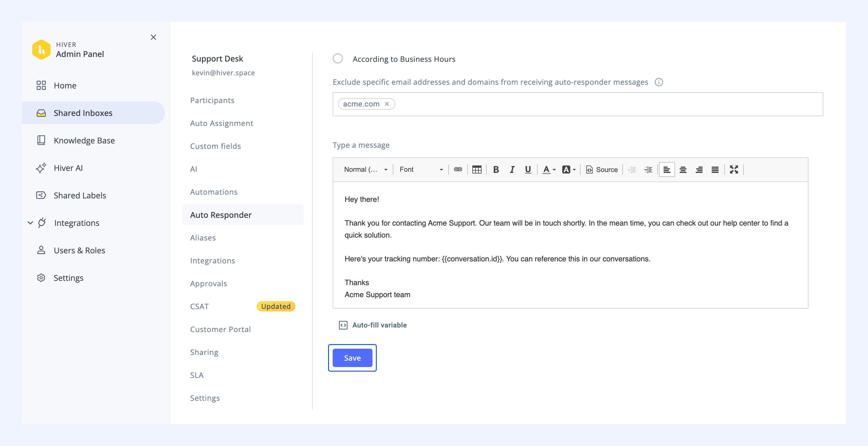Open Hiver AI section
Screen dimensions: 868x446
click(x=68, y=168)
